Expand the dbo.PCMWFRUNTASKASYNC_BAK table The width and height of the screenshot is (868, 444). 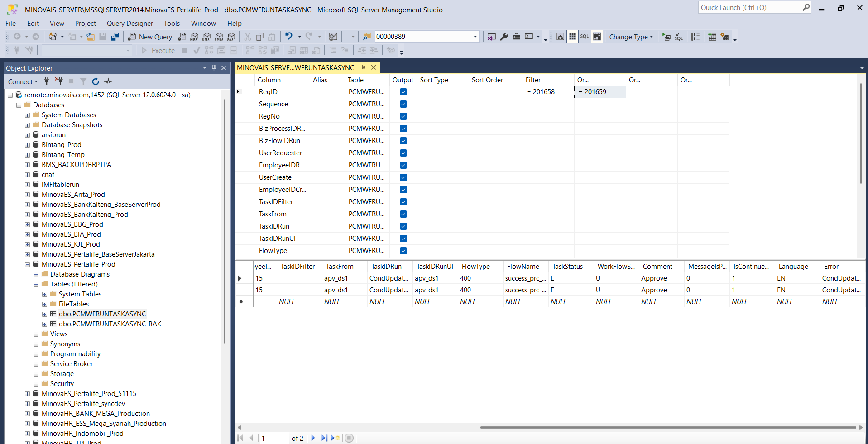(x=44, y=324)
